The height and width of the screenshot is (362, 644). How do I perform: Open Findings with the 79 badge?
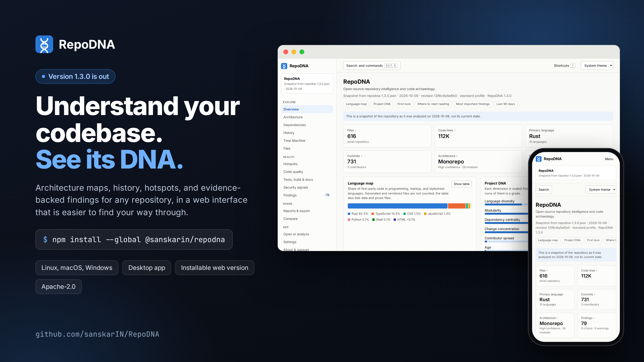(x=307, y=195)
